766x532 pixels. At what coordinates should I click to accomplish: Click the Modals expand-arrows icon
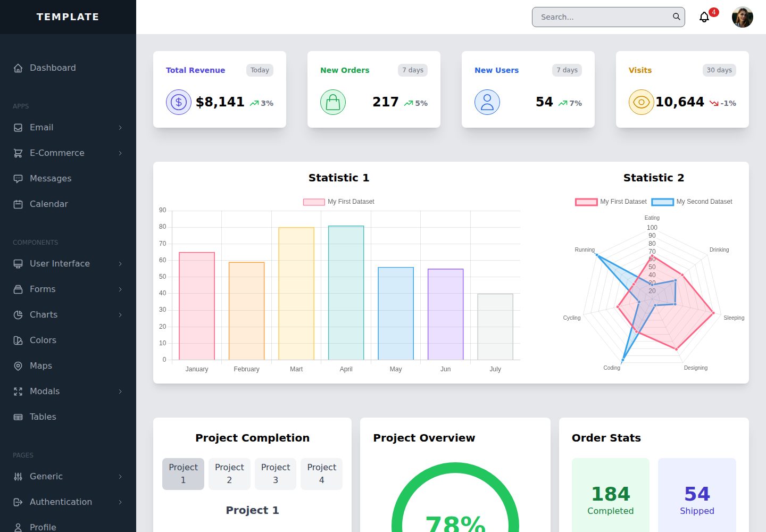pos(18,392)
